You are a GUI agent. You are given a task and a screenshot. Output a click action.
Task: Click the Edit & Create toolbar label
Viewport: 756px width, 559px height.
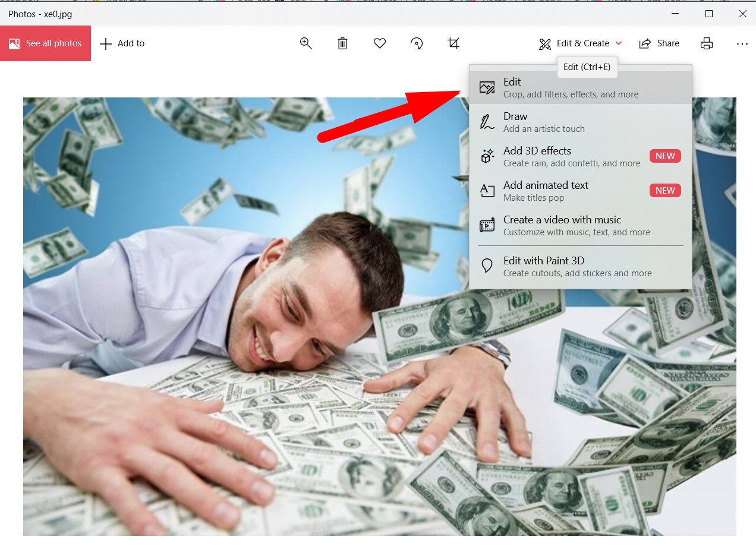(582, 43)
